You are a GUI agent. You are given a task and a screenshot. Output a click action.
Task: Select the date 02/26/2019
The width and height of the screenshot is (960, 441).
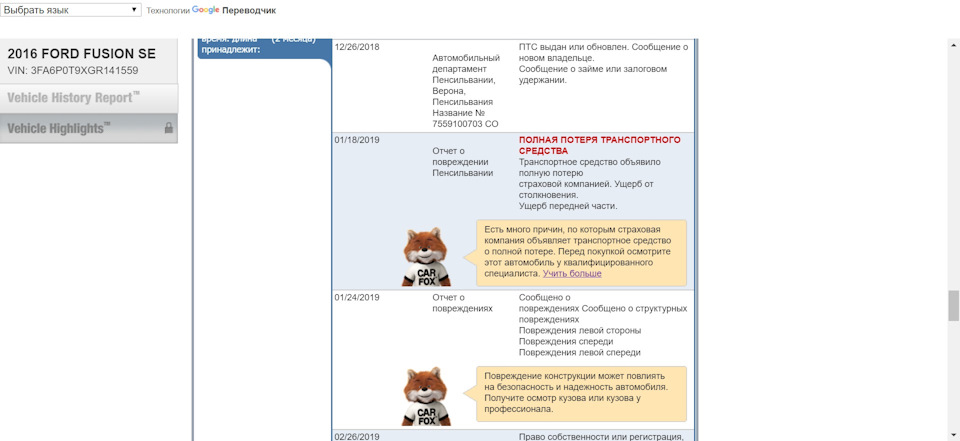point(357,437)
